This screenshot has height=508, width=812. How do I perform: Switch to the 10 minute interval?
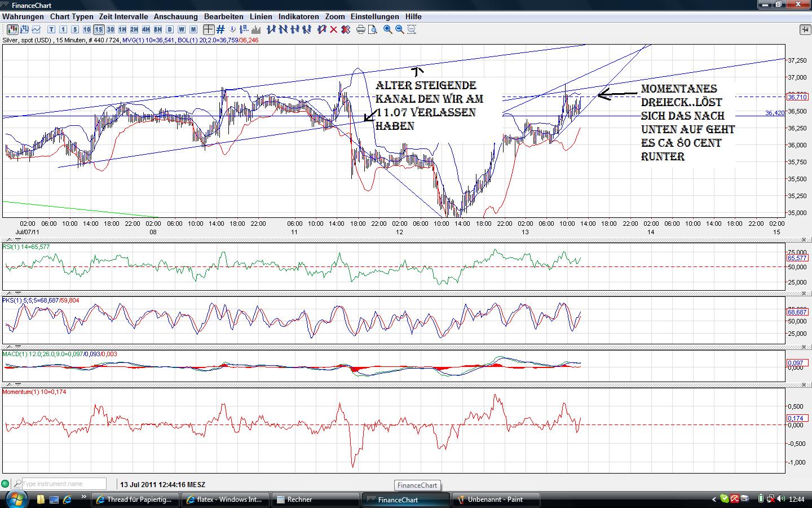tap(87, 29)
